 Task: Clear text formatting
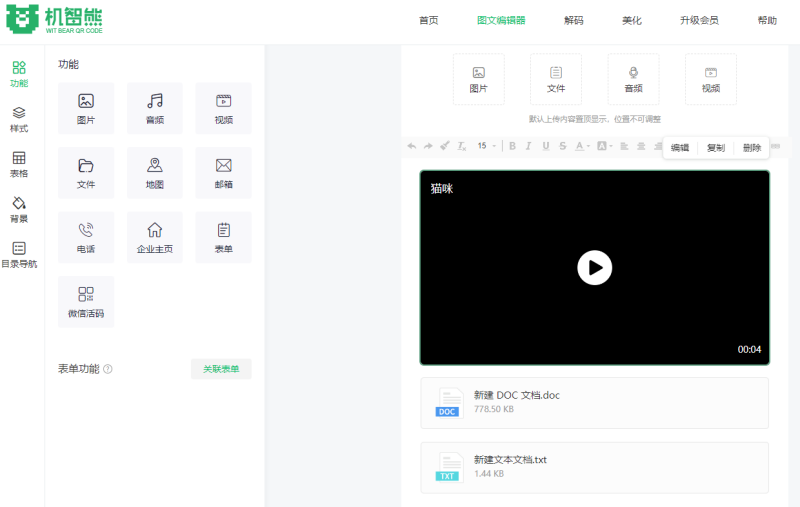(x=462, y=146)
